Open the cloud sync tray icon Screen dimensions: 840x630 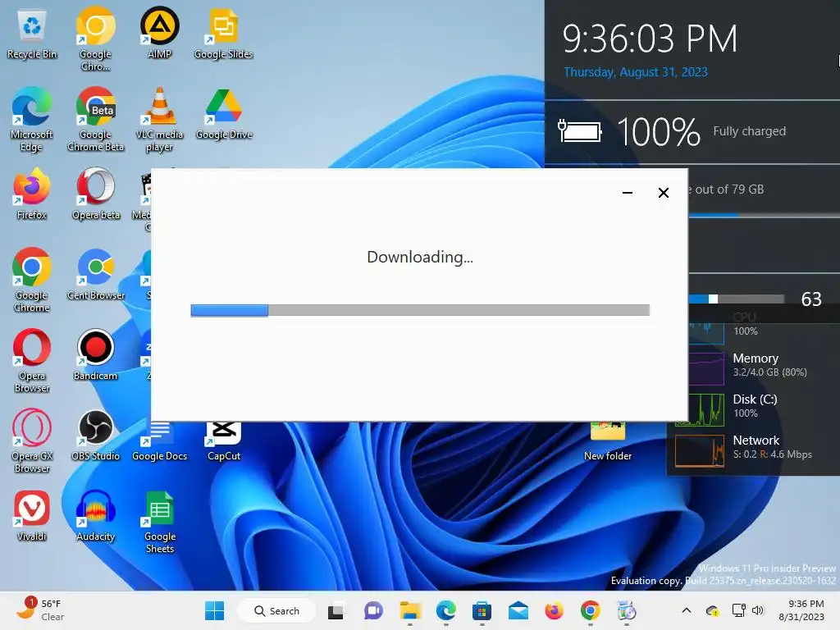[713, 610]
